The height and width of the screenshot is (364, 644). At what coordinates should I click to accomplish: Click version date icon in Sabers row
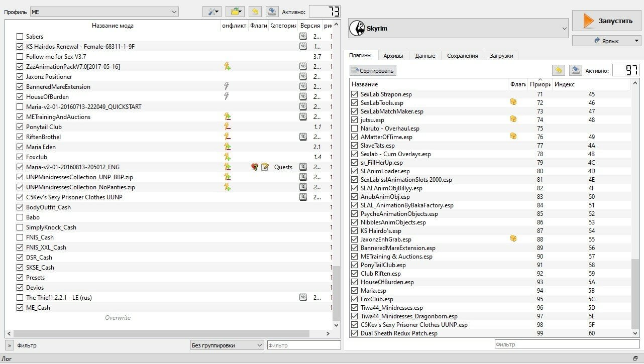(x=303, y=36)
